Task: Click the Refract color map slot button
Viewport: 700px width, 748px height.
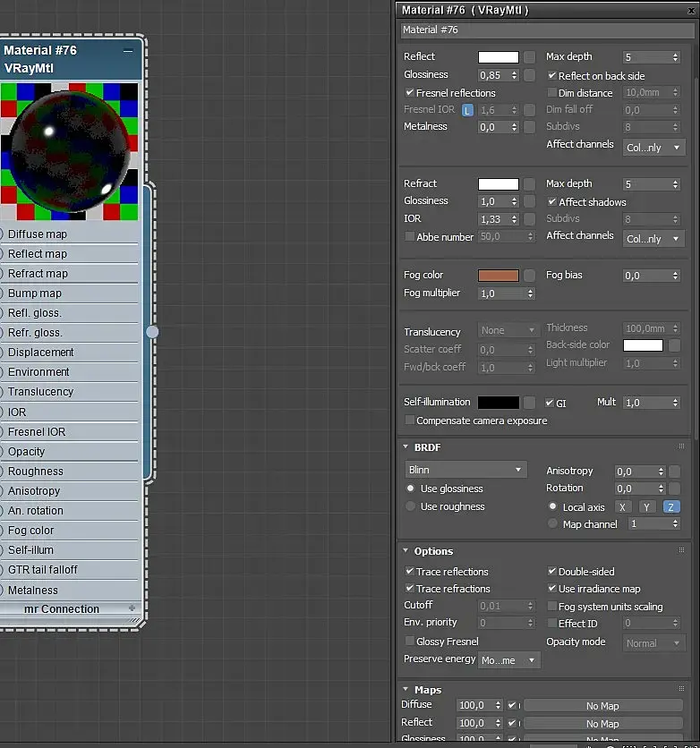Action: (529, 184)
